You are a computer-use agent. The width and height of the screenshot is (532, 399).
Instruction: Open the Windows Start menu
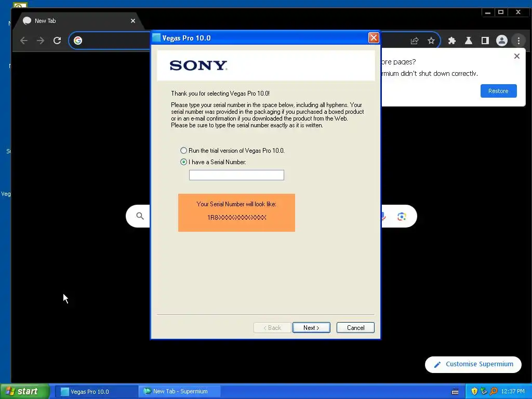24,391
